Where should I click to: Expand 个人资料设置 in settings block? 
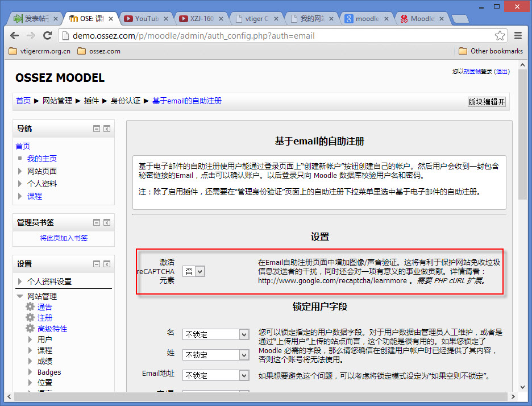(x=20, y=281)
